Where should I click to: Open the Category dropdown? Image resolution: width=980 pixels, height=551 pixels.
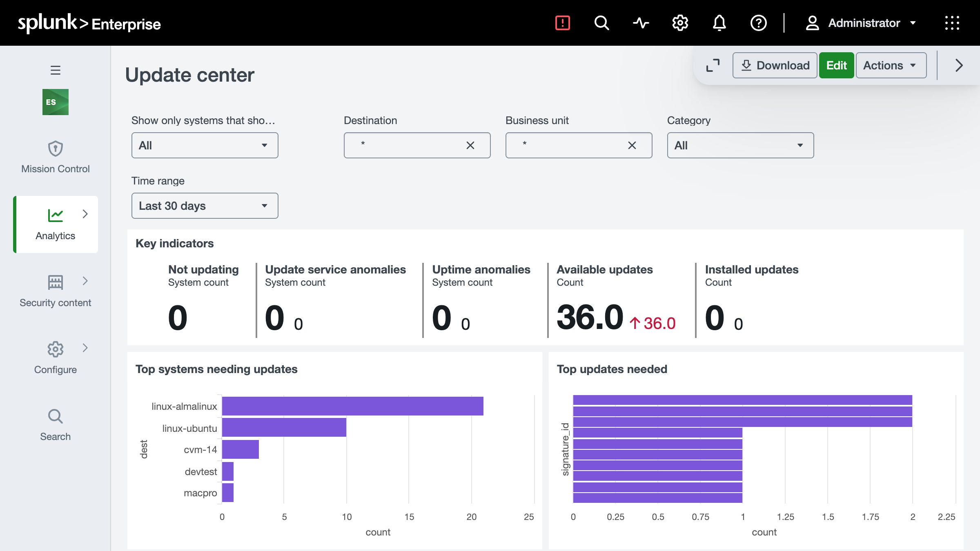741,145
